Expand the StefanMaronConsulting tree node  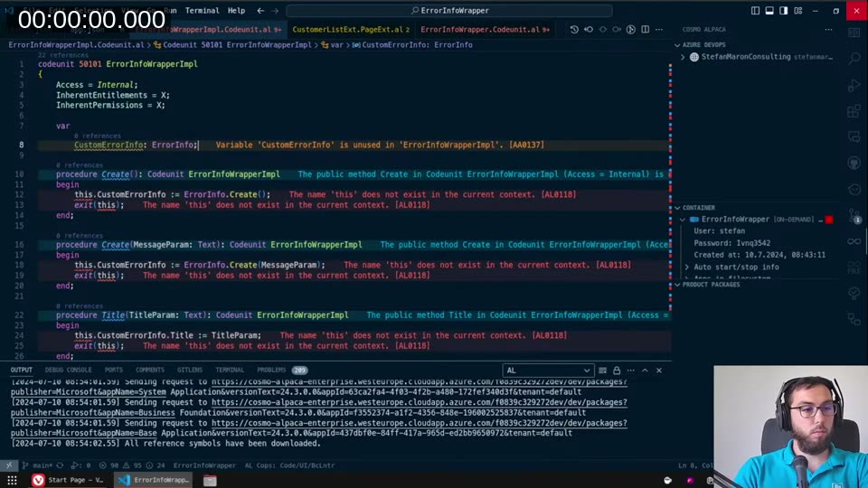coord(684,57)
